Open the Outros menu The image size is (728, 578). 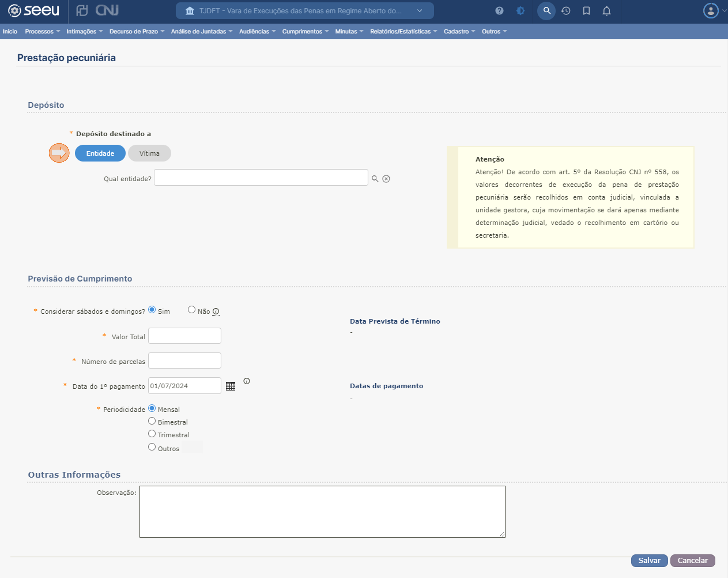click(494, 32)
